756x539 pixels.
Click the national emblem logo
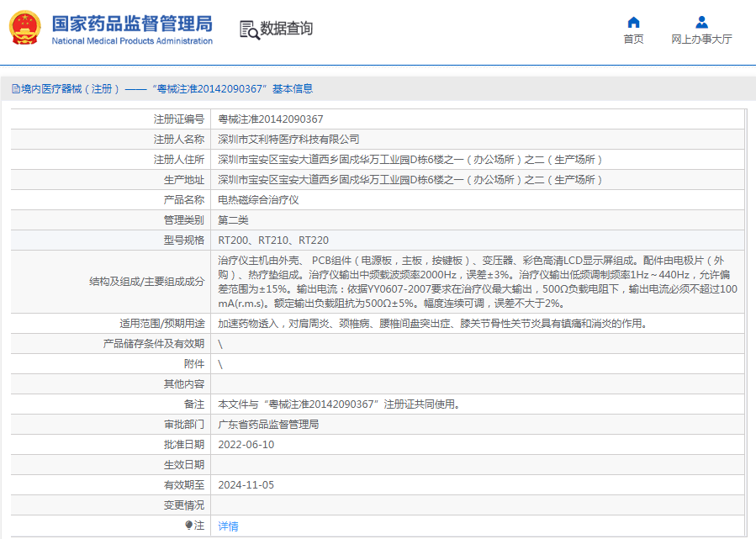coord(25,28)
